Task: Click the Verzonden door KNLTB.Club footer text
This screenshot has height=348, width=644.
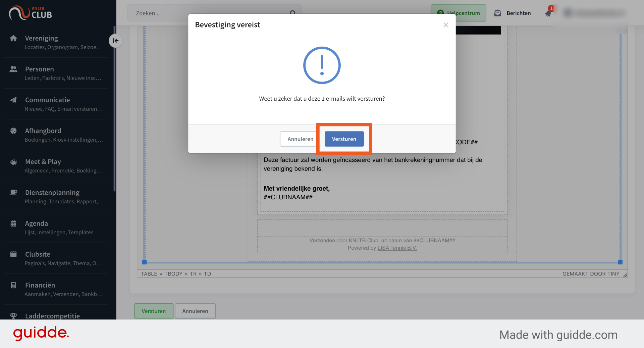Action: coord(382,241)
